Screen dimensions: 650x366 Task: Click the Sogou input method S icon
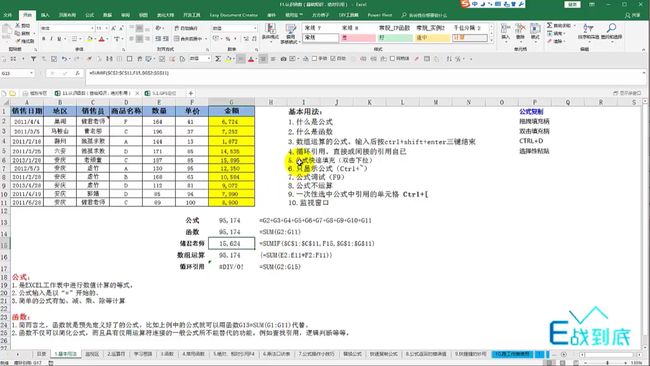(466, 4)
